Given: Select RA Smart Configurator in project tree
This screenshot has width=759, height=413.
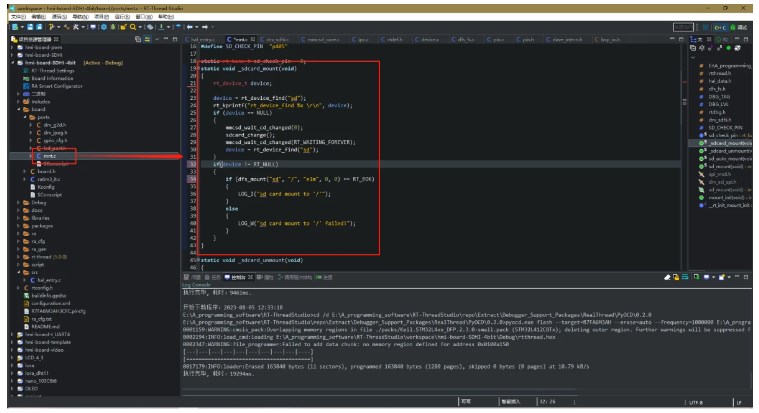Looking at the screenshot, I should pos(57,86).
